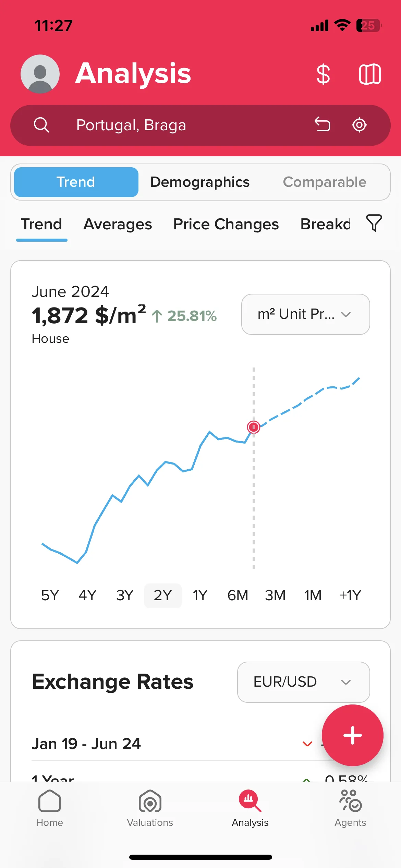Select the +1Y forecast range
The image size is (401, 868).
[350, 595]
